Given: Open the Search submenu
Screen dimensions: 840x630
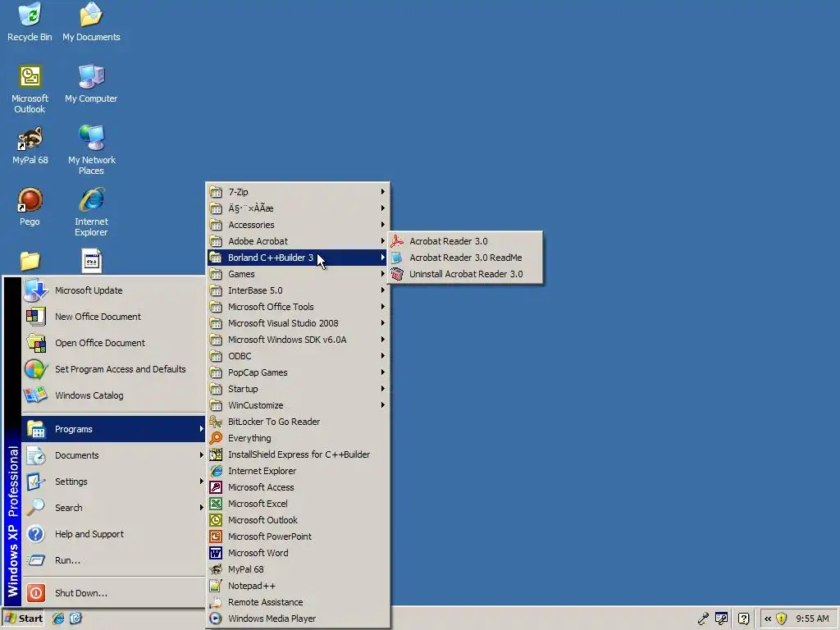Looking at the screenshot, I should pos(113,508).
